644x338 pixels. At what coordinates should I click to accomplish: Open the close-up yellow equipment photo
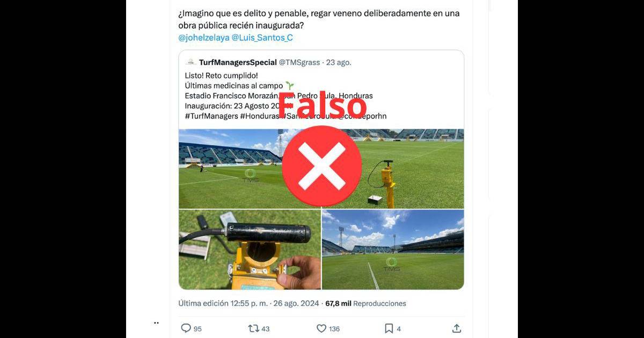point(250,249)
